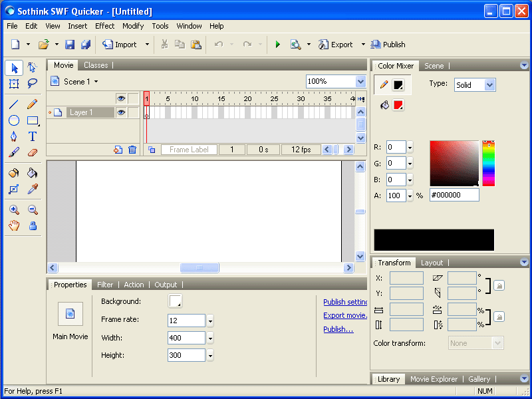Viewport: 532px width, 399px height.
Task: Click the padlock tool icon
Action: (33, 225)
